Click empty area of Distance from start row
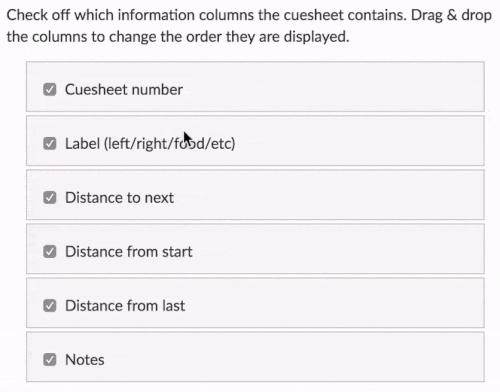Image resolution: width=500 pixels, height=392 pixels. tap(337, 249)
